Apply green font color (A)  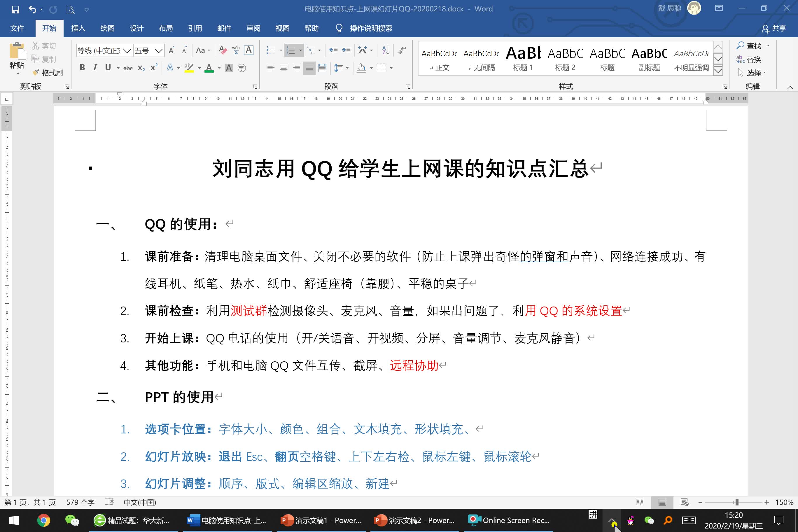(209, 68)
